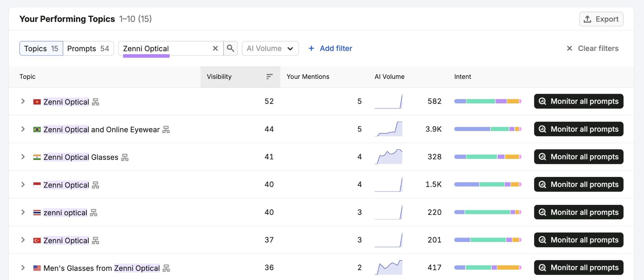Click the AI Volume column header
This screenshot has width=644, height=280.
coord(389,77)
